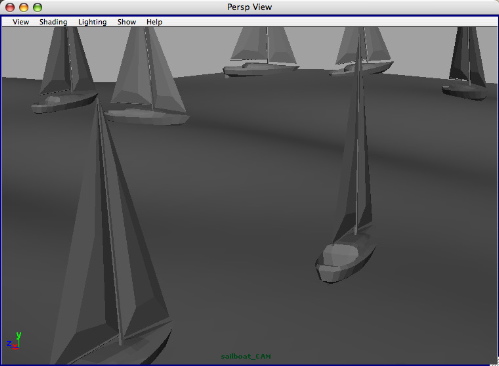Open the Show menu
The height and width of the screenshot is (366, 499).
click(127, 22)
